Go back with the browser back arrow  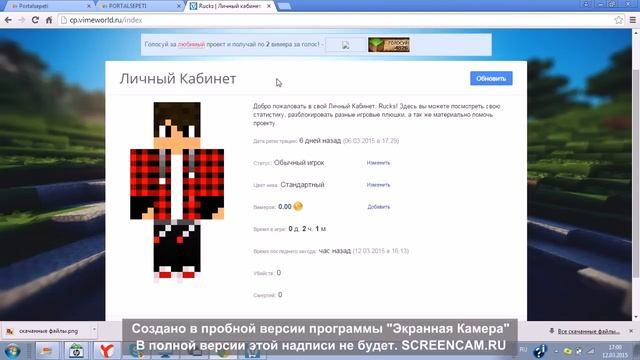coord(8,20)
